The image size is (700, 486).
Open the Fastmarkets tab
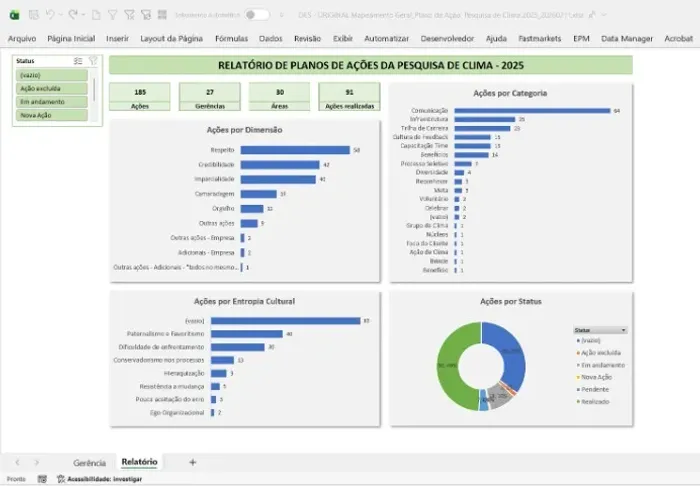[x=540, y=38]
